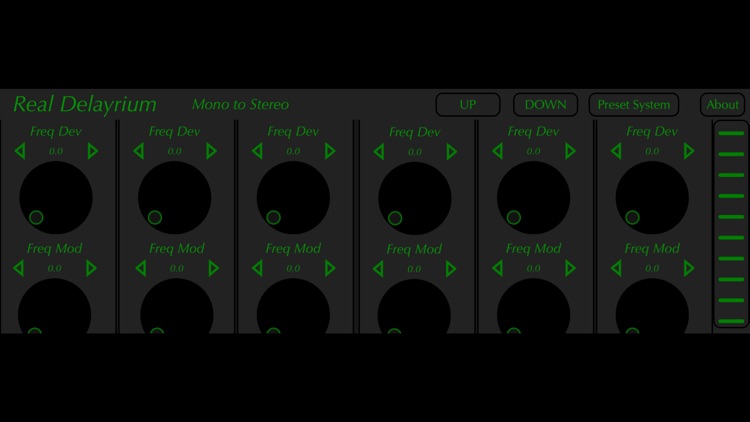This screenshot has height=422, width=750.
Task: Click the Freq Mod knob in fifth column
Action: (533, 306)
